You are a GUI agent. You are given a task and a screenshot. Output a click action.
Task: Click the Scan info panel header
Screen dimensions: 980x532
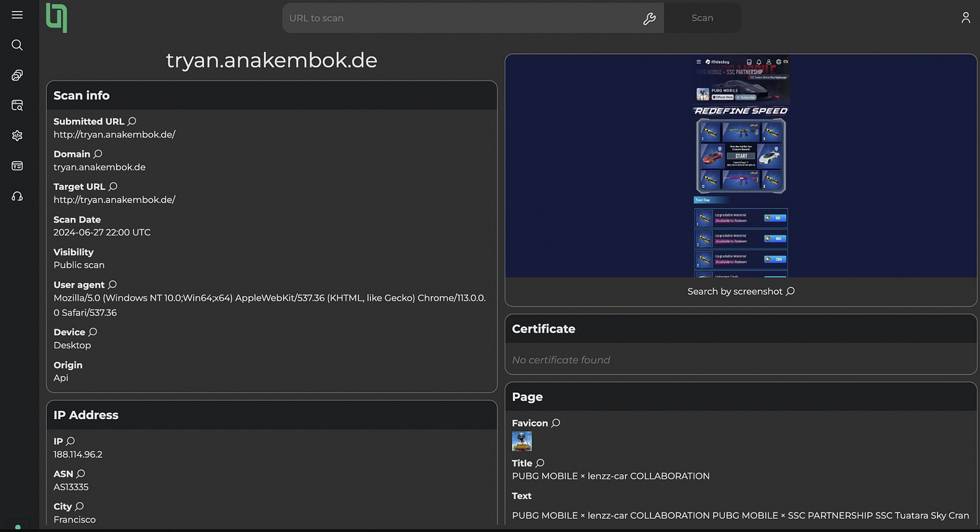tap(272, 96)
